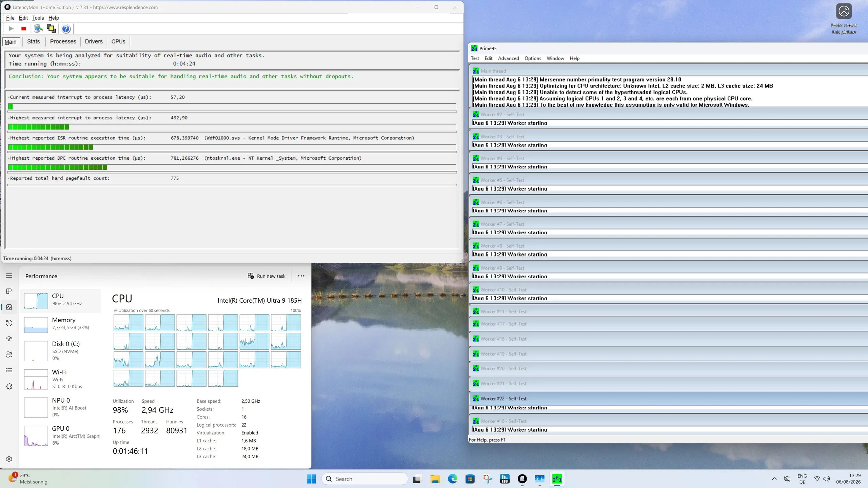Viewport: 868px width, 488px height.
Task: Launch Microsoft Edge from the taskbar
Action: click(x=452, y=479)
